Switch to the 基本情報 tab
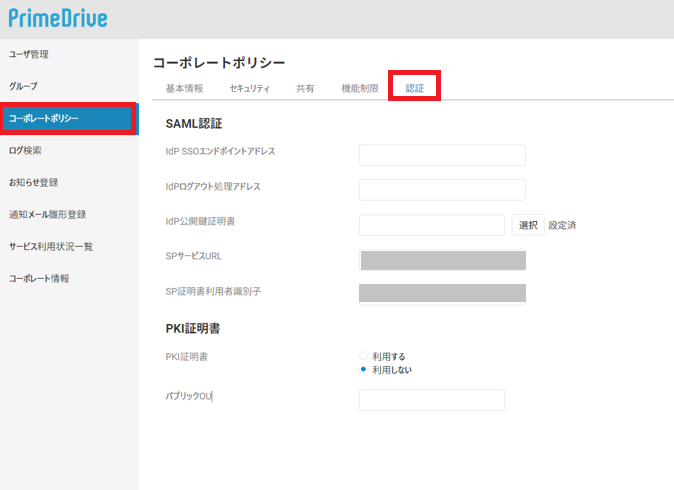 (x=184, y=88)
